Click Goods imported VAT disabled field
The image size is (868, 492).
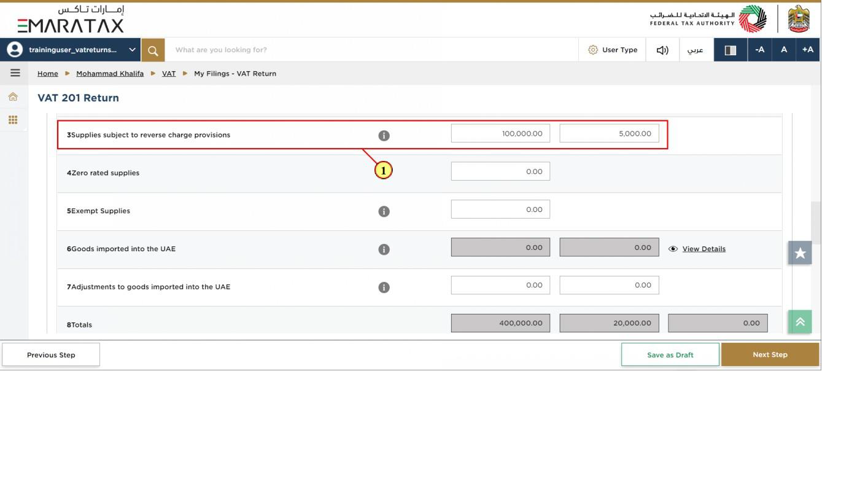pyautogui.click(x=609, y=248)
